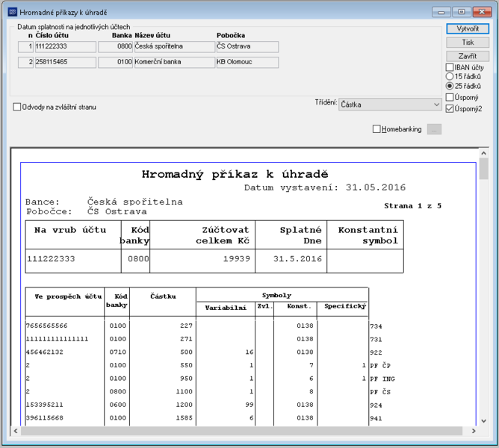The width and height of the screenshot is (499, 448).
Task: Click the Česká spořitelna account name field
Action: 174,46
